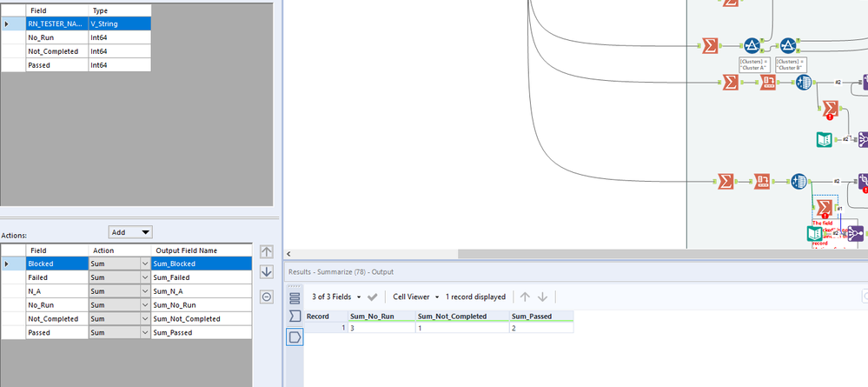Click the V_String type cell

point(120,23)
